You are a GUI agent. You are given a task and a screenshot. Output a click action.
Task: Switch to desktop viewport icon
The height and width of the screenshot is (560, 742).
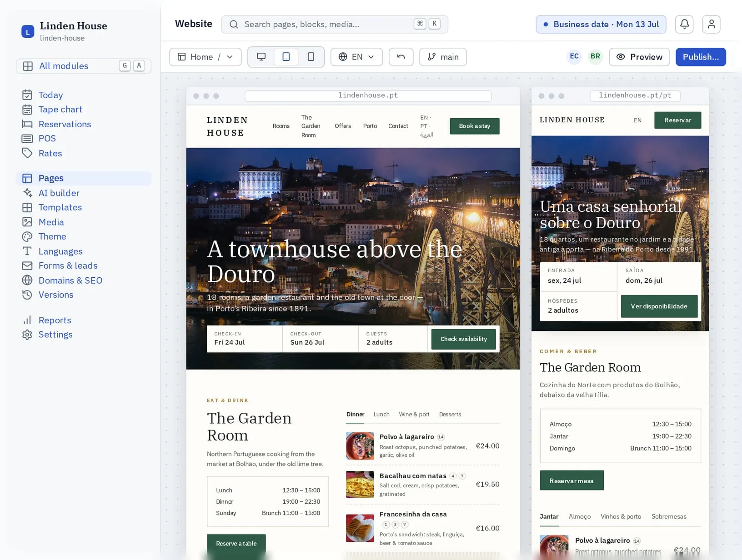(x=261, y=57)
